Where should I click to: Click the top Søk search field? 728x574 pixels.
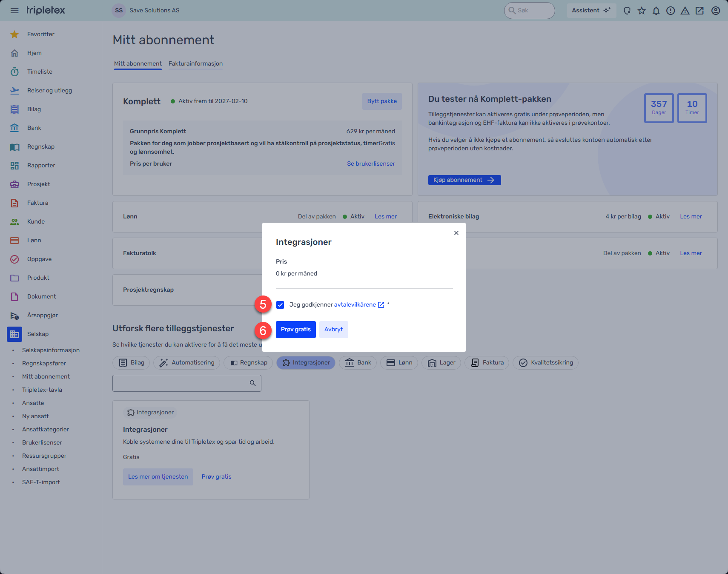click(x=530, y=11)
